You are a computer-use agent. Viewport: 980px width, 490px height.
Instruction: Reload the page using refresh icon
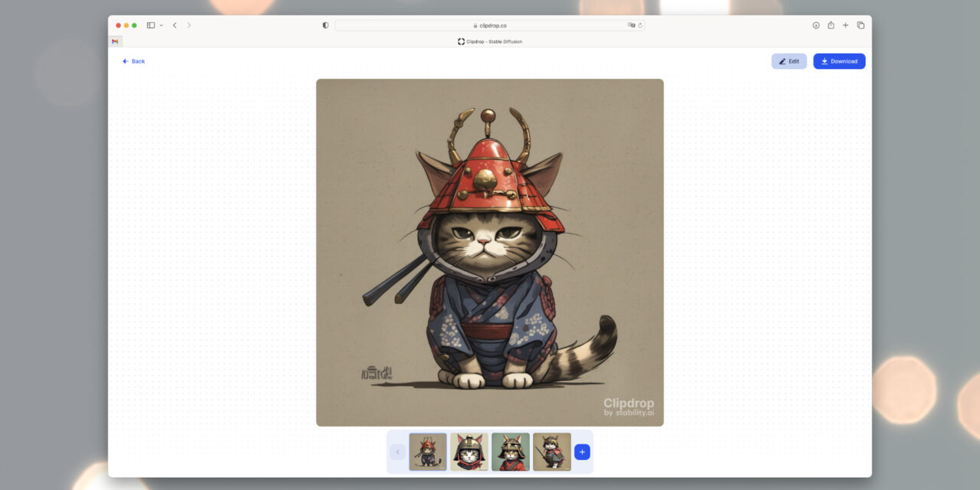640,25
